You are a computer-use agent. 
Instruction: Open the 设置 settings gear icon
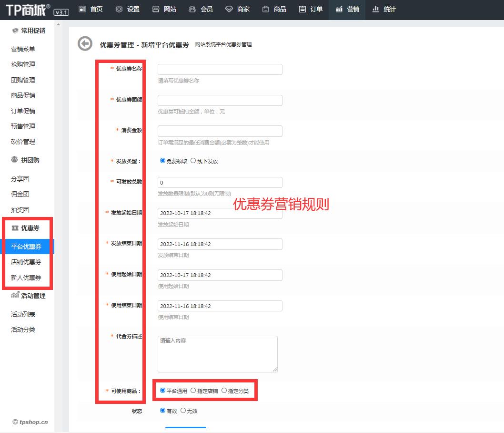click(x=119, y=9)
